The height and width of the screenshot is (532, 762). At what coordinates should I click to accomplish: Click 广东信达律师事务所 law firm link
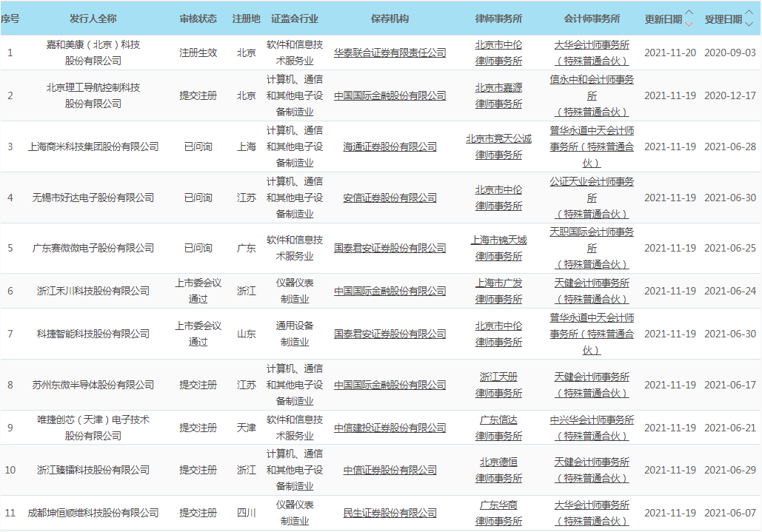tap(498, 428)
